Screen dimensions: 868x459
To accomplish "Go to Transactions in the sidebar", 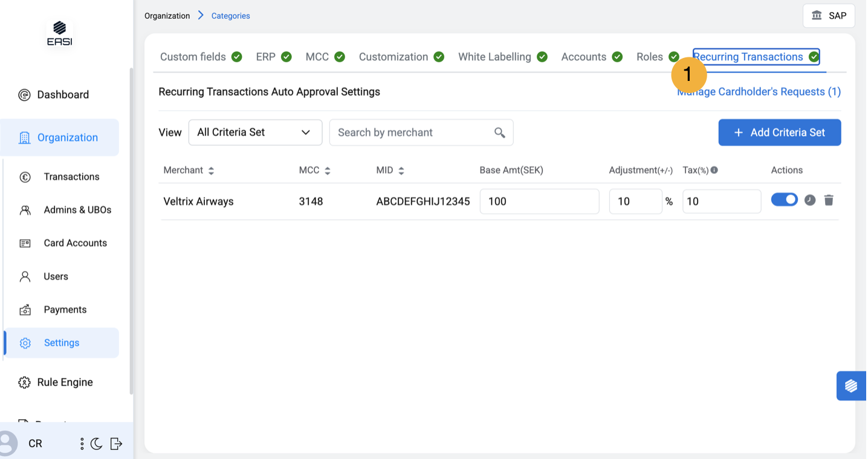I will coord(71,177).
